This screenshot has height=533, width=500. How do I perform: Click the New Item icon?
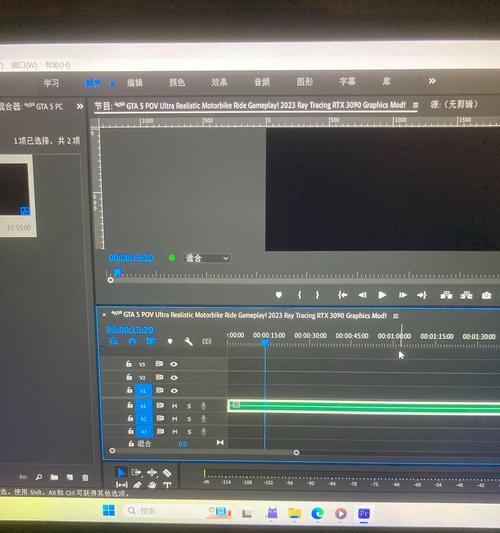[x=70, y=477]
